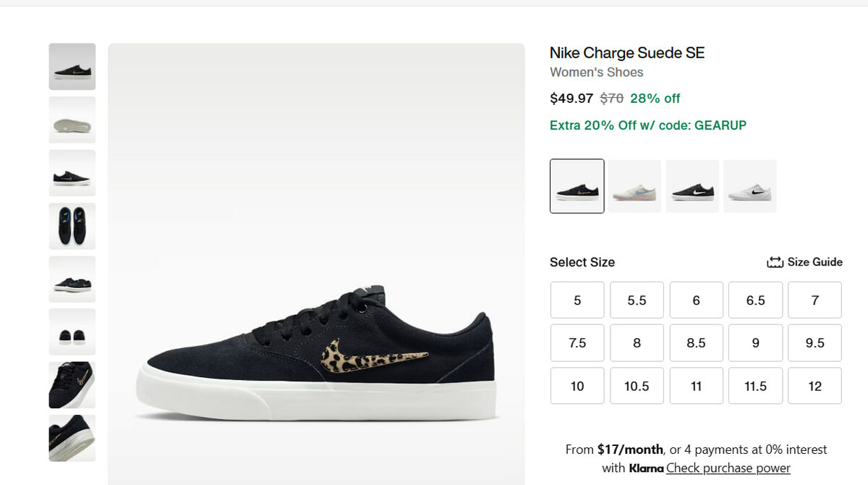The image size is (868, 485).
Task: Show the rear heel view thumbnail
Action: 72,332
